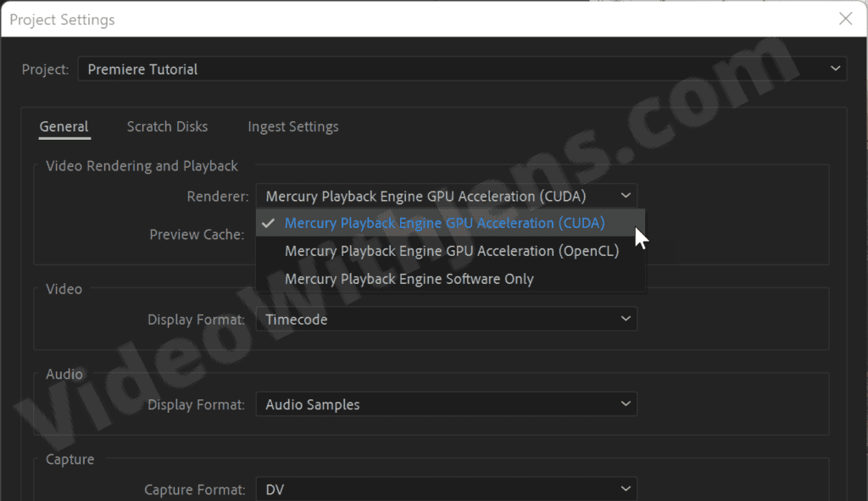Go to the Ingest Settings tab
This screenshot has height=501, width=868.
pos(292,127)
